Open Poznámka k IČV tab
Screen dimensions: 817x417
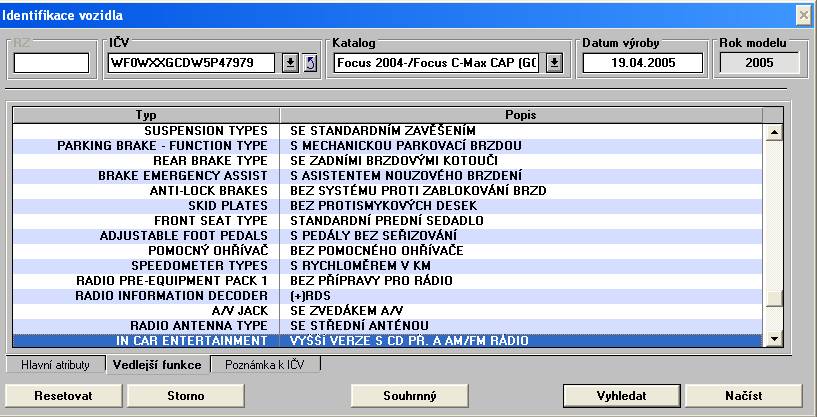[x=265, y=365]
